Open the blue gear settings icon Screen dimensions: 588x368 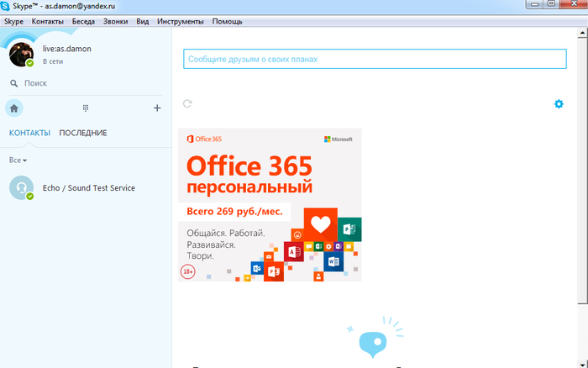tap(559, 104)
